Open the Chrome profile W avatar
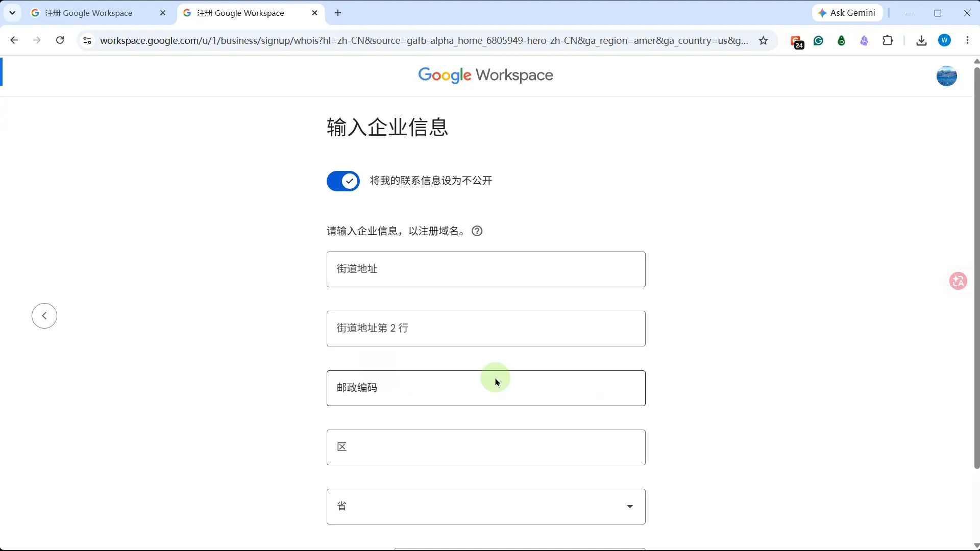The image size is (980, 551). point(945,40)
